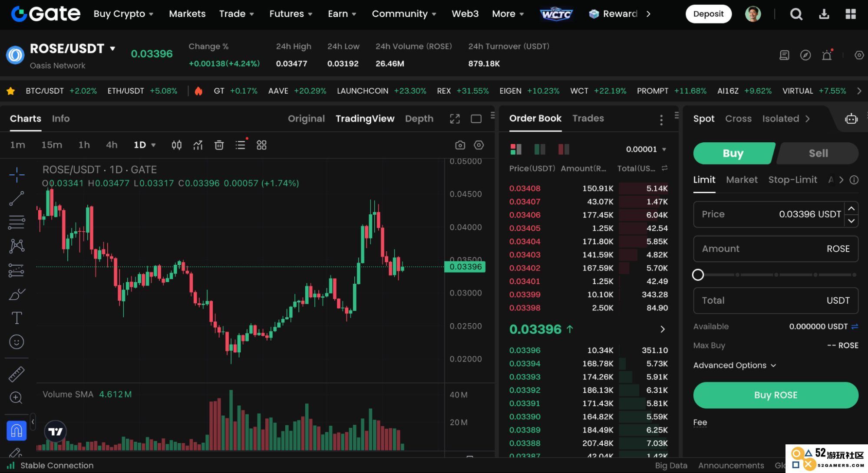
Task: Click the price alert bell icon
Action: [827, 55]
